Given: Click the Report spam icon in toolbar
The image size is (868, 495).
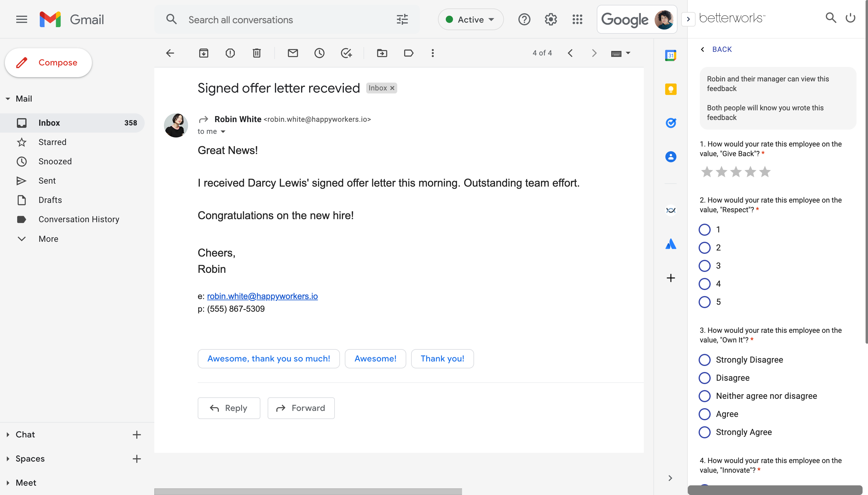Looking at the screenshot, I should coord(230,53).
